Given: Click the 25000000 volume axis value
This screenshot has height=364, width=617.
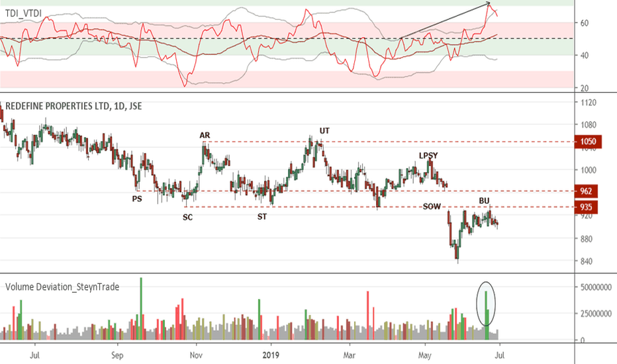Looking at the screenshot, I should click(x=596, y=314).
